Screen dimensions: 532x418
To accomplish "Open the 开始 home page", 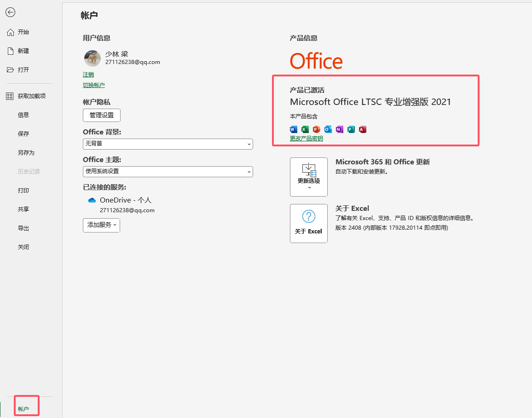I will tap(18, 32).
